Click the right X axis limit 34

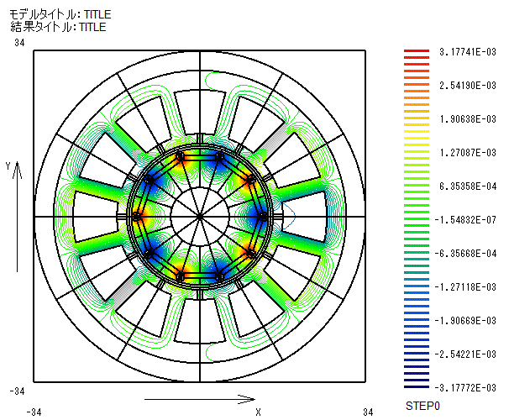tap(368, 412)
